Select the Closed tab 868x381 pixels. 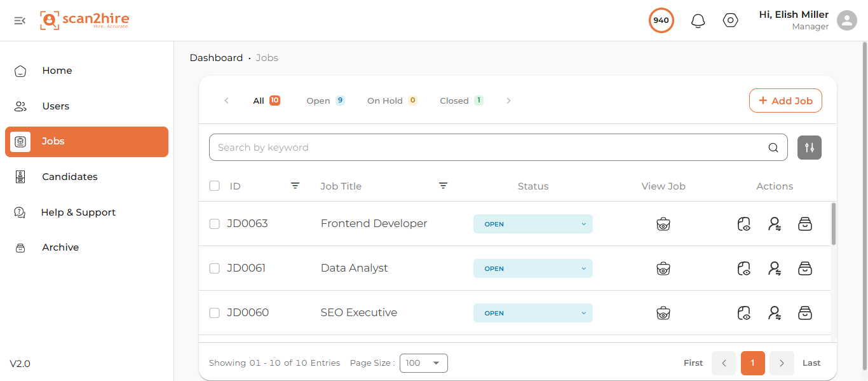pos(461,100)
